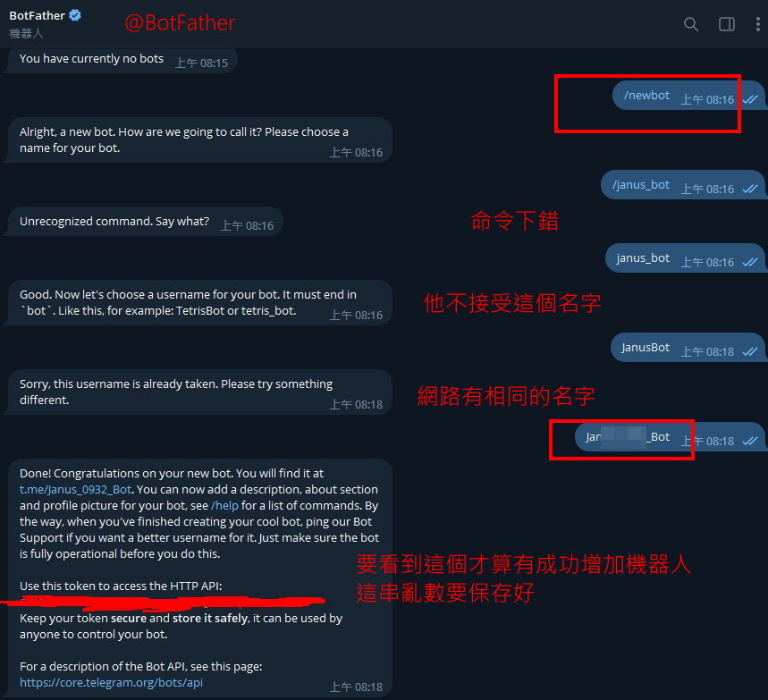Click read checkmarks on janus_bot message
This screenshot has height=700, width=768.
point(750,263)
